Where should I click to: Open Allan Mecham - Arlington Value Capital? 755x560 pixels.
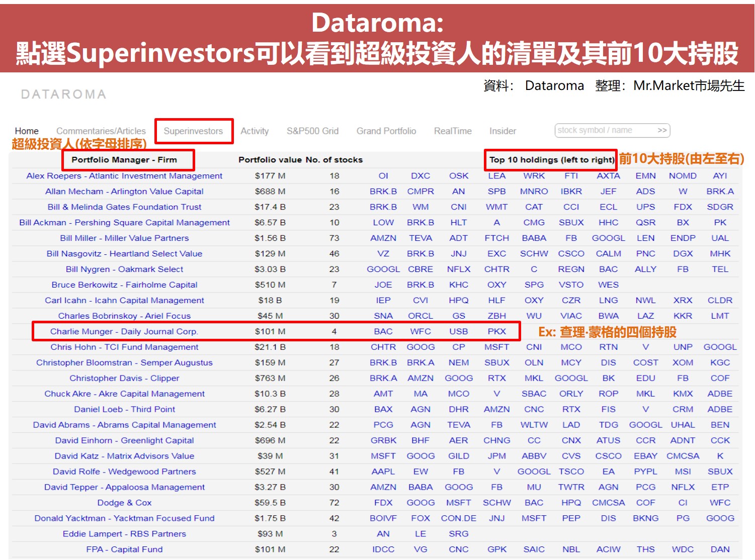[x=124, y=191]
